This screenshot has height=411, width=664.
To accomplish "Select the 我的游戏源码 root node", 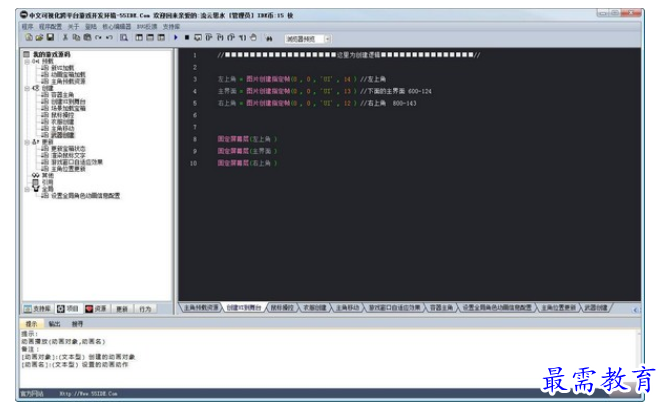I will coord(52,54).
